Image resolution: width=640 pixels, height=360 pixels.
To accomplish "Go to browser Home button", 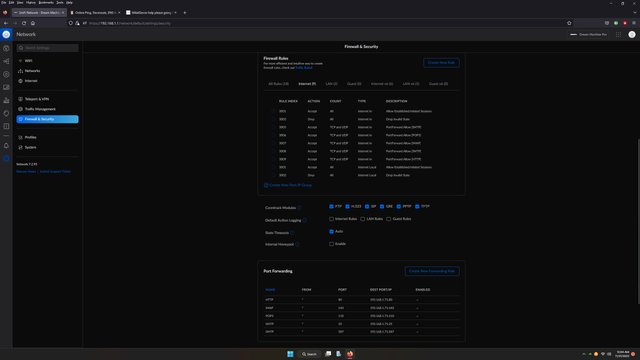I will [x=33, y=23].
